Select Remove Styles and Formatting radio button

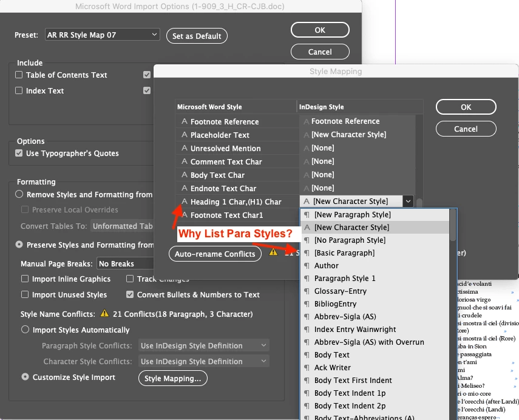coord(19,194)
